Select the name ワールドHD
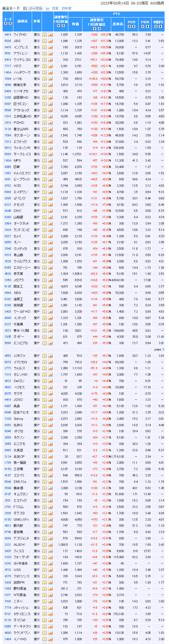The height and width of the screenshot is (644, 169). (22, 312)
